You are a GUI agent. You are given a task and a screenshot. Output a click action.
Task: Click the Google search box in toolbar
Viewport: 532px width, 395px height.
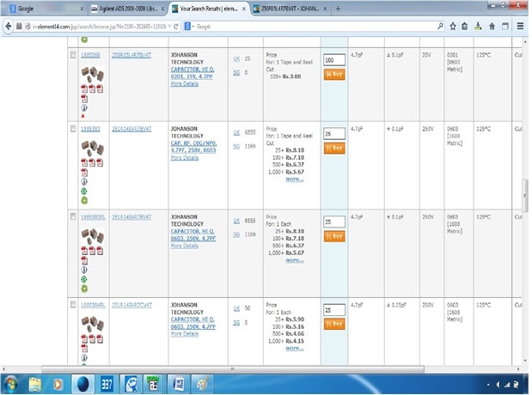pyautogui.click(x=315, y=26)
